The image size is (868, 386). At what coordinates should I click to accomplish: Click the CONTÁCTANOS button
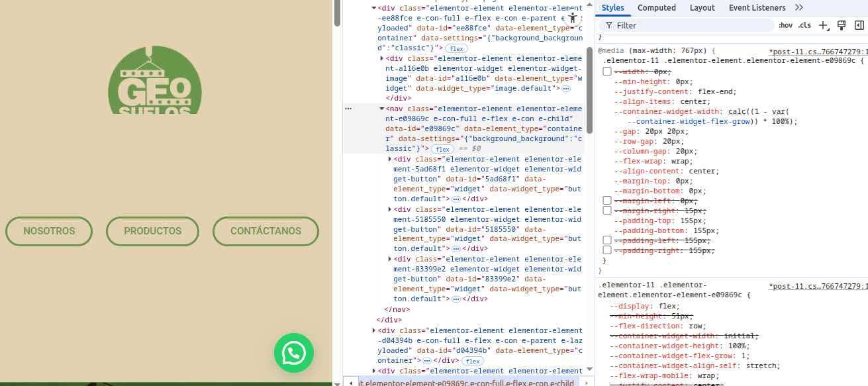point(265,231)
